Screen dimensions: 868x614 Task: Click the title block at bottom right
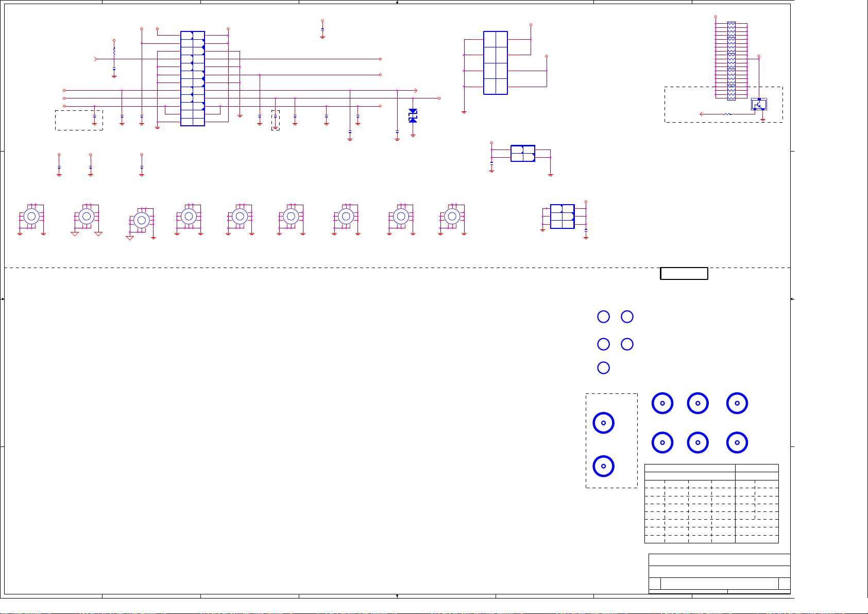tap(719, 574)
